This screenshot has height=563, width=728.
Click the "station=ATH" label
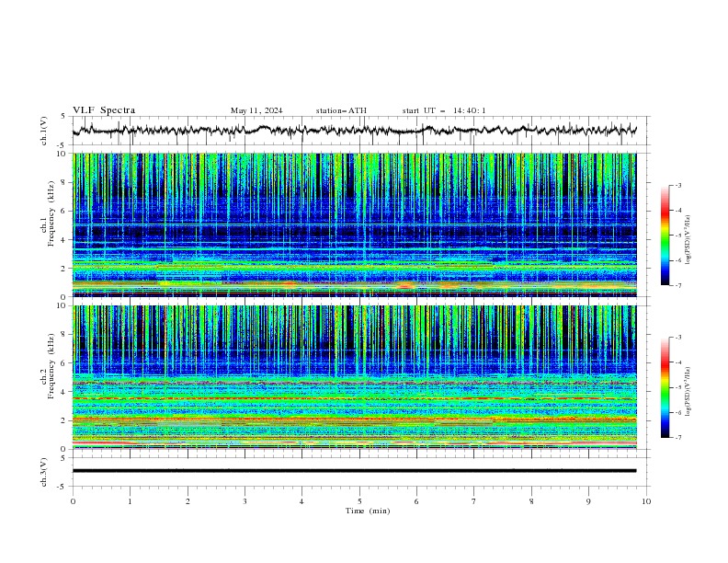[x=341, y=110]
